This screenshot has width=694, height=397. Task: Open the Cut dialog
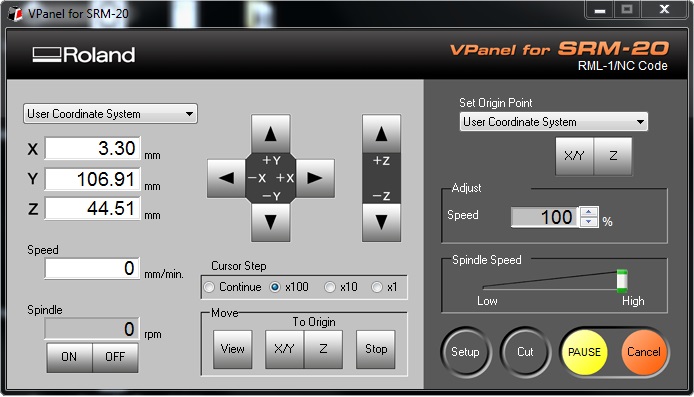click(x=525, y=352)
